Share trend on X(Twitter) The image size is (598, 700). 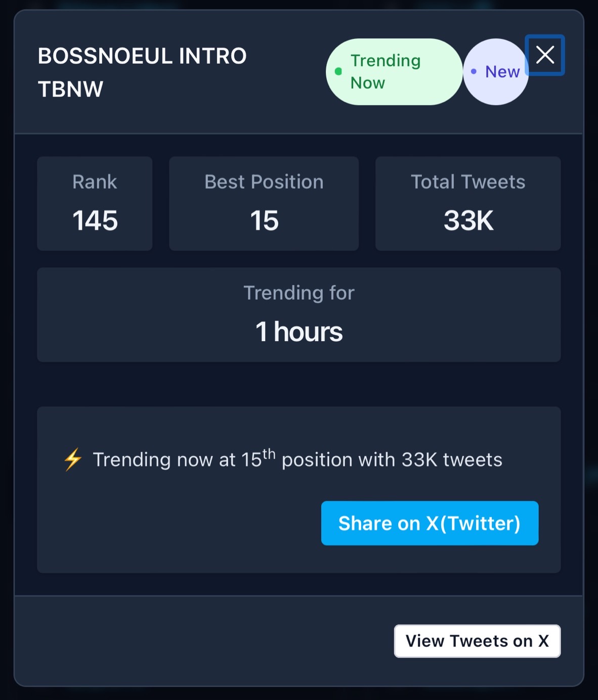click(430, 523)
